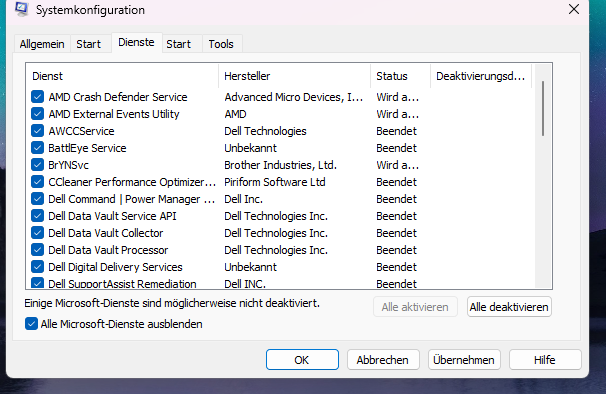Switch to the Allgemein tab
Image resolution: width=606 pixels, height=394 pixels.
click(42, 44)
